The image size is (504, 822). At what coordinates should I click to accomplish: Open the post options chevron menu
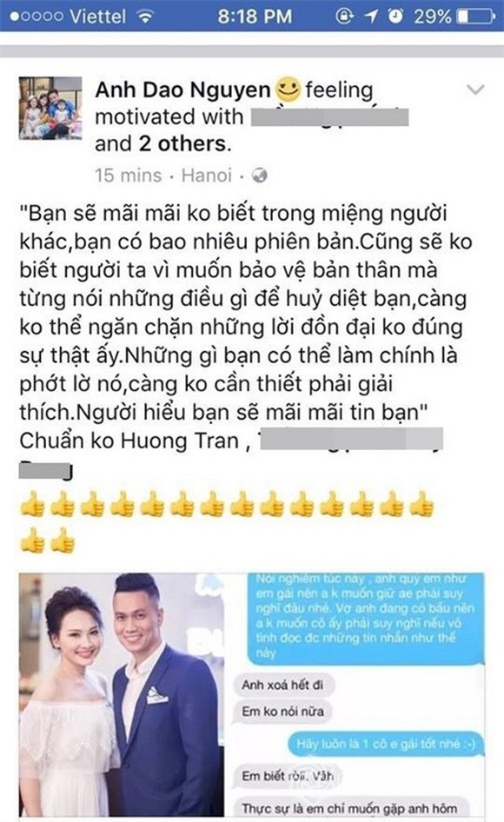475,90
